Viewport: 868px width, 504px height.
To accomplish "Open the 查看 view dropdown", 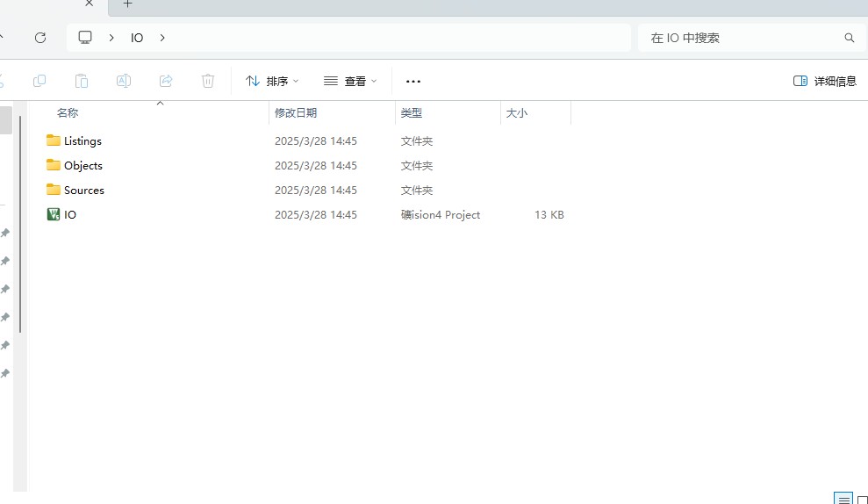I will pos(350,81).
